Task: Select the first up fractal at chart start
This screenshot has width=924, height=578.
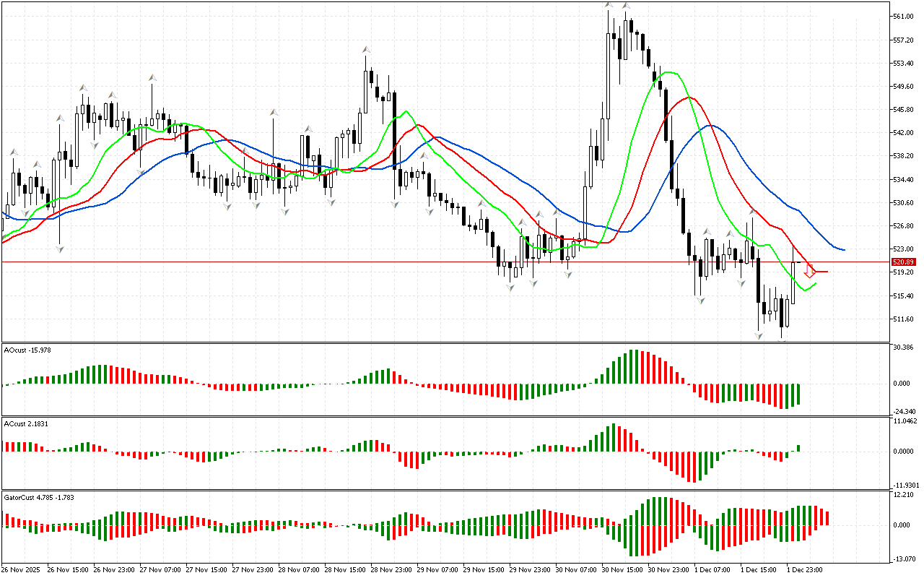Action: coord(12,152)
